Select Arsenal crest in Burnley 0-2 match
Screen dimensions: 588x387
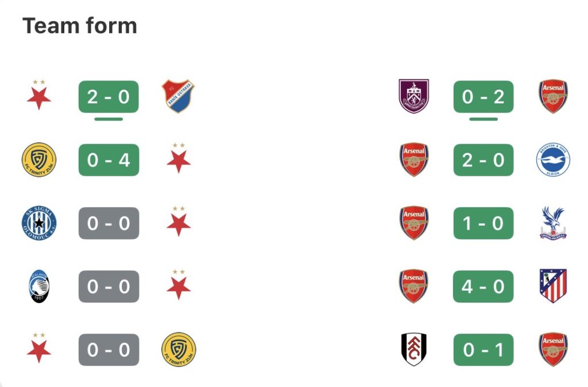[553, 96]
